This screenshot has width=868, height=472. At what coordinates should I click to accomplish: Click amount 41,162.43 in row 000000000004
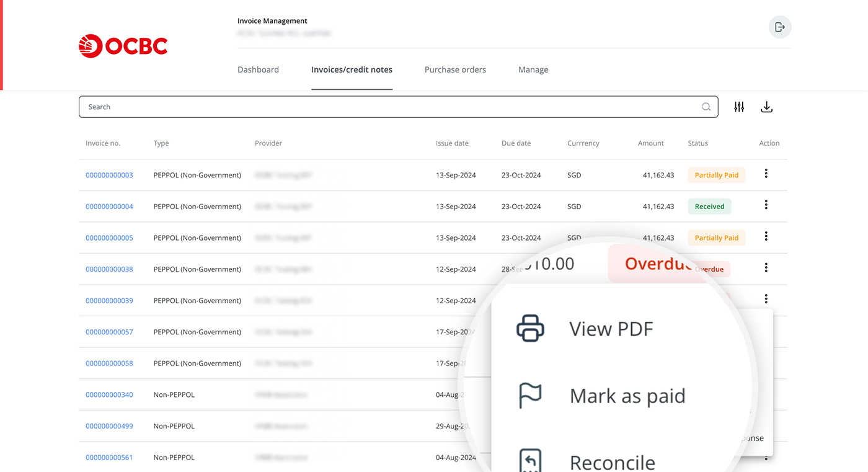coord(658,207)
